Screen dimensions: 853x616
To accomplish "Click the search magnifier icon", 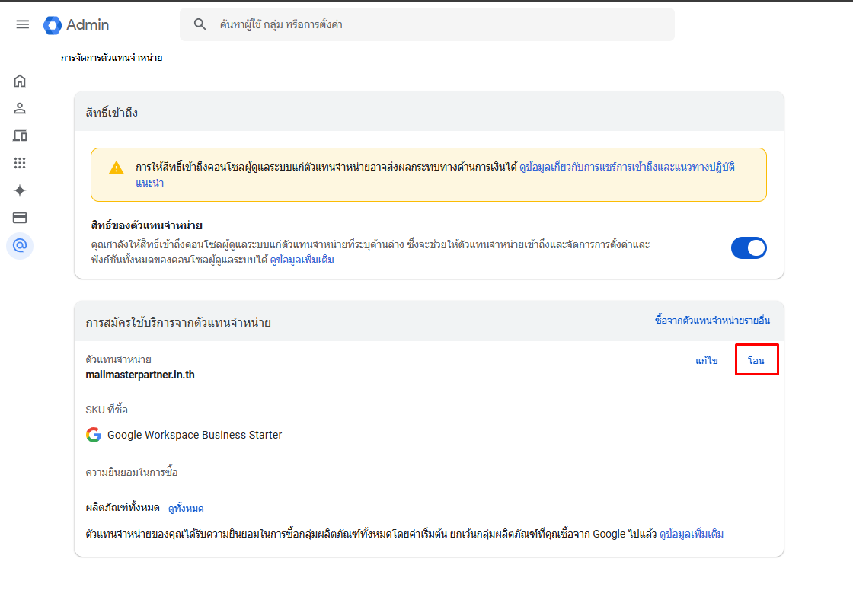I will [200, 24].
